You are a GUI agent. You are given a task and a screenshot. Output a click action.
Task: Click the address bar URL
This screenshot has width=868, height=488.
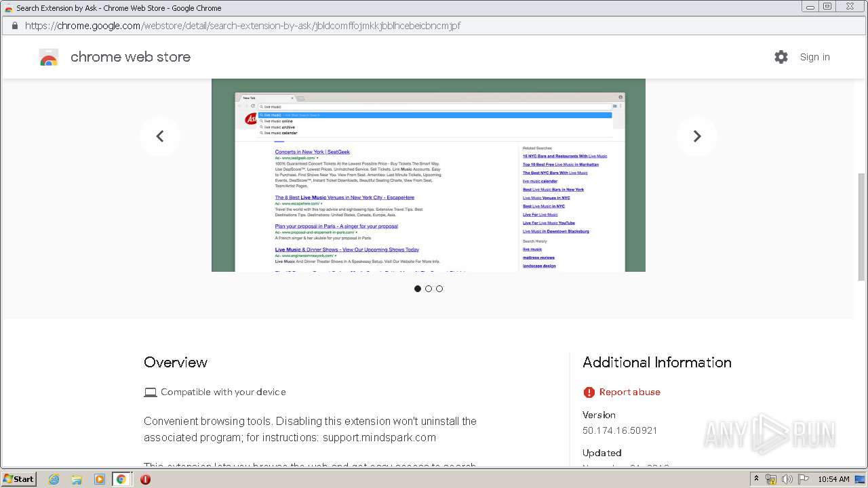[243, 26]
